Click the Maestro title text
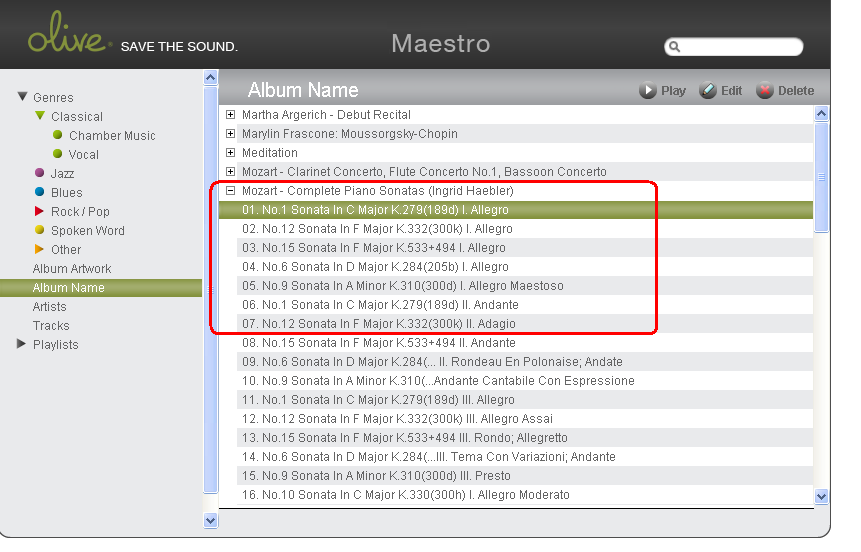Image resolution: width=861 pixels, height=552 pixels. click(x=440, y=43)
